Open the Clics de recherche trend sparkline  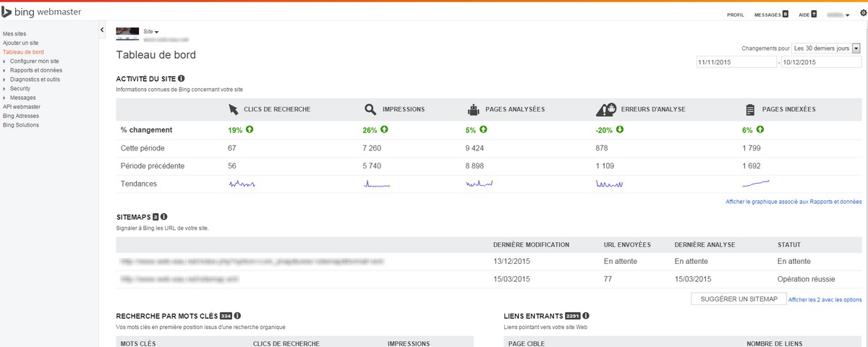242,184
